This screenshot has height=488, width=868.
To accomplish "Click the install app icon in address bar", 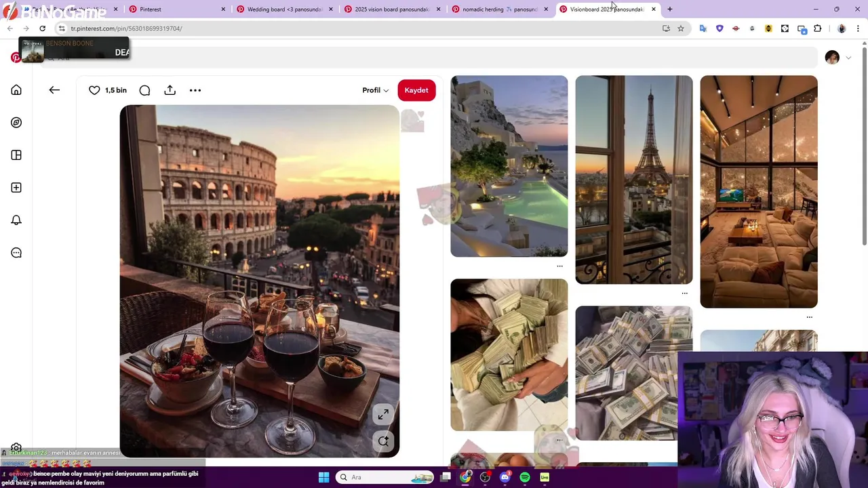I will 666,28.
